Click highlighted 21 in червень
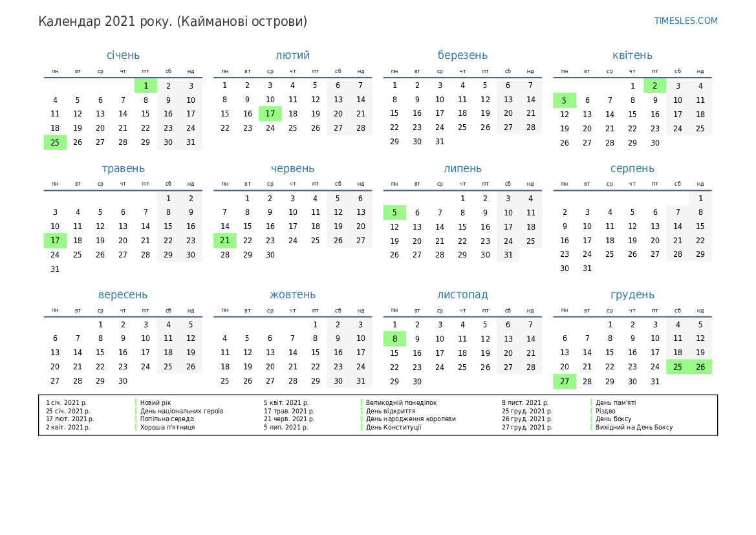Image resolution: width=756 pixels, height=535 pixels. click(x=224, y=240)
